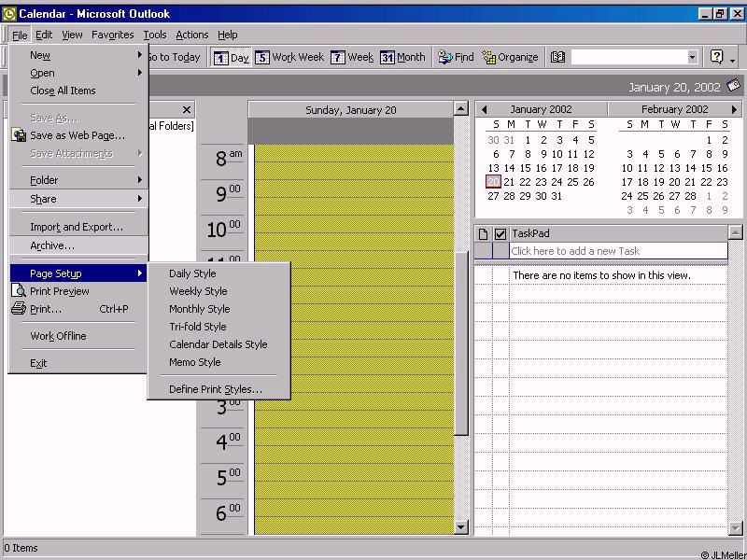The width and height of the screenshot is (747, 560).
Task: Toggle the 7-day Week view button
Action: 352,57
